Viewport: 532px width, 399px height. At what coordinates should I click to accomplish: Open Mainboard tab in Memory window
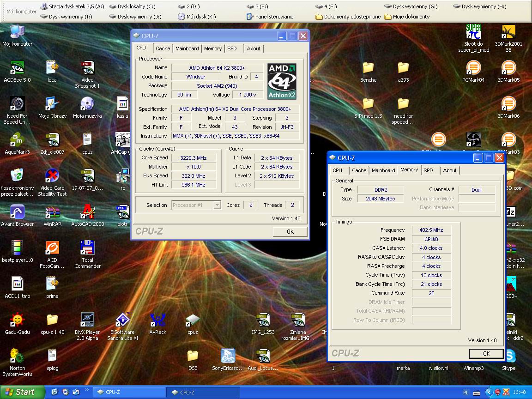click(383, 170)
